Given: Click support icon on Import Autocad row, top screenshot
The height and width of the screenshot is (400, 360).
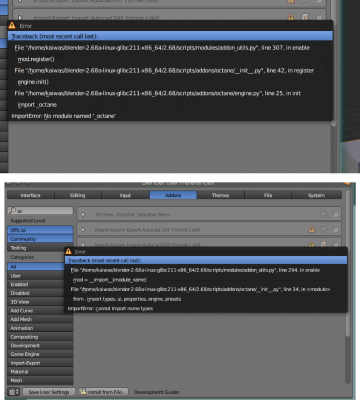Looking at the screenshot, I should click(x=305, y=17).
